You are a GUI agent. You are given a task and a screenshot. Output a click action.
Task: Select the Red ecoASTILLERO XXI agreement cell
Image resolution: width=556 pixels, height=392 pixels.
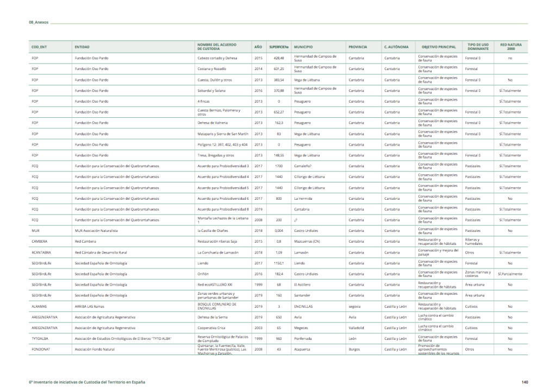point(215,284)
